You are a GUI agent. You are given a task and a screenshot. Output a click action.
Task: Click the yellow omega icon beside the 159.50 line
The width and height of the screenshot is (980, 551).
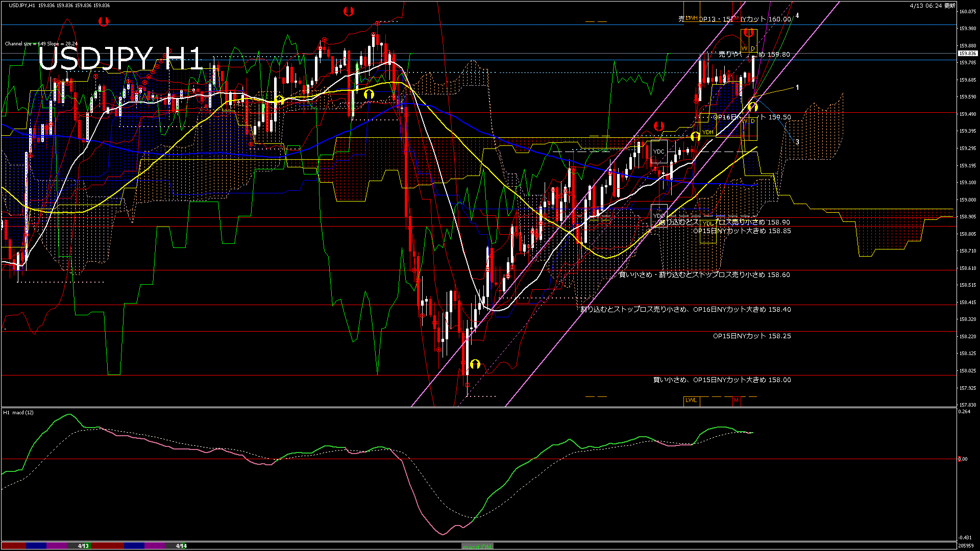[x=754, y=107]
